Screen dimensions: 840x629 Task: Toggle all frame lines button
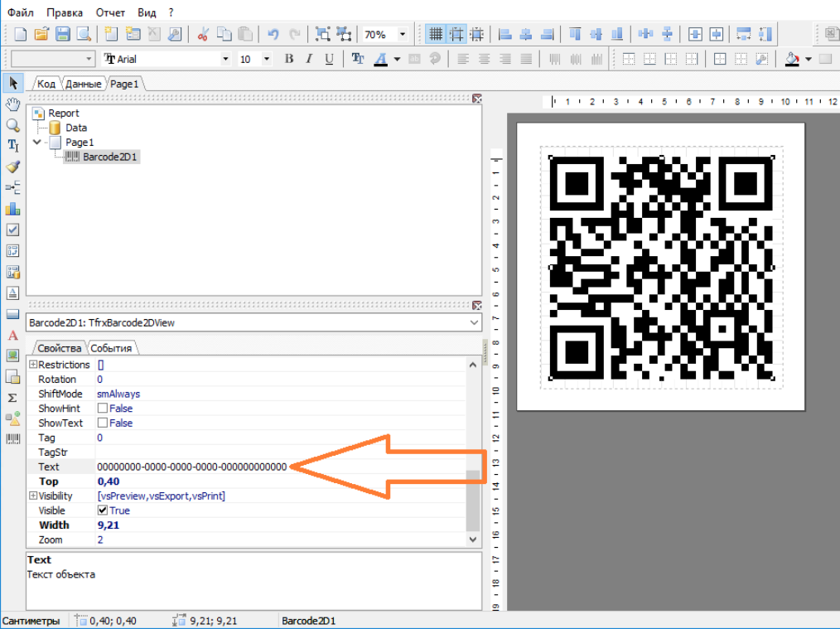pos(720,59)
